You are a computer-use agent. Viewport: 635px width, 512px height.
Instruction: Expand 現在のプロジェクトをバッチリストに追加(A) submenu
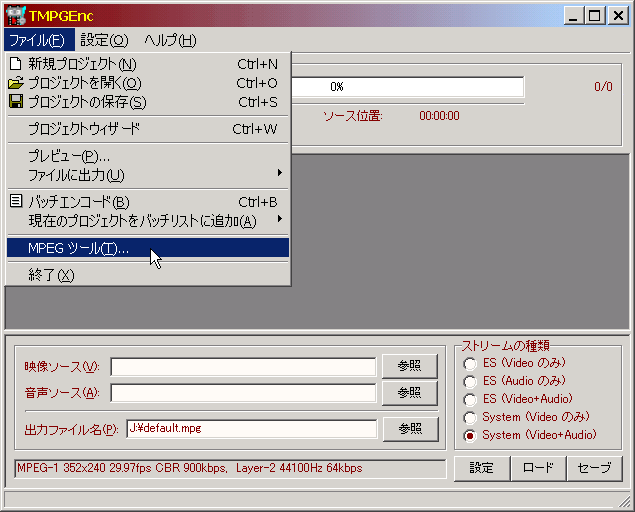(148, 221)
